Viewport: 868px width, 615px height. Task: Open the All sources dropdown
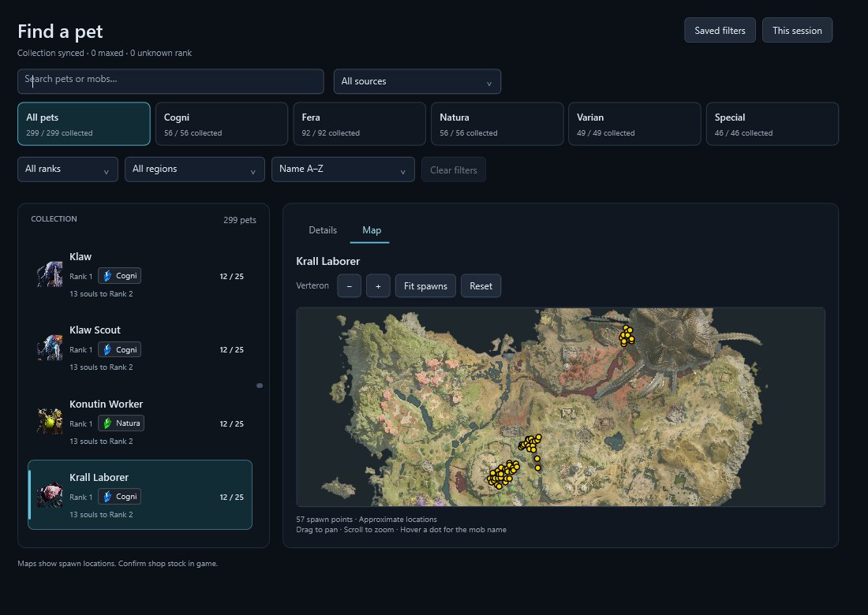[417, 81]
